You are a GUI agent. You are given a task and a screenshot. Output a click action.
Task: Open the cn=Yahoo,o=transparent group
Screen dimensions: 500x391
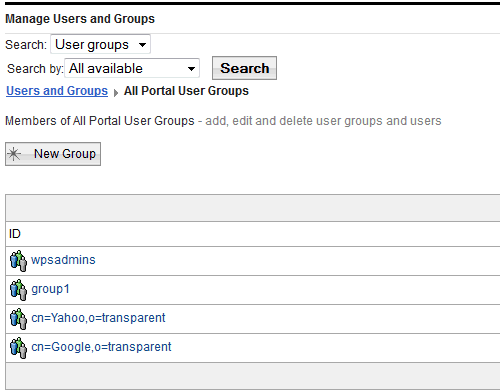pos(98,318)
